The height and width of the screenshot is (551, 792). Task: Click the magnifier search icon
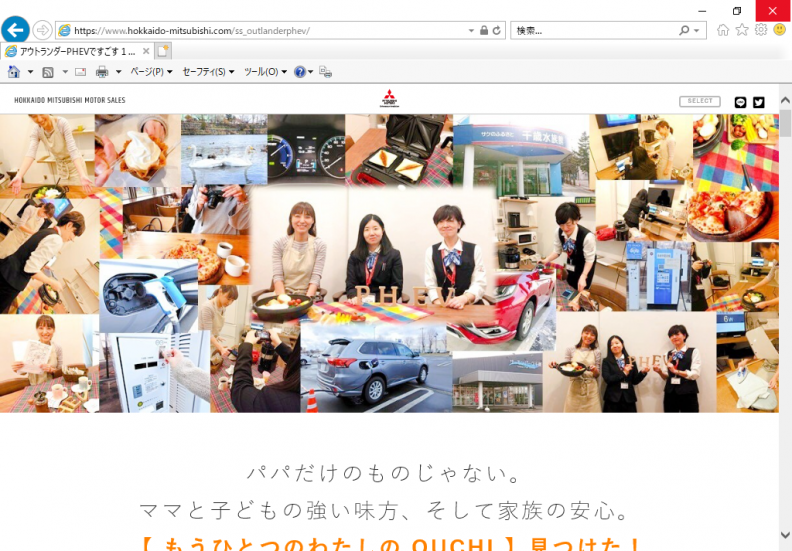click(x=684, y=31)
